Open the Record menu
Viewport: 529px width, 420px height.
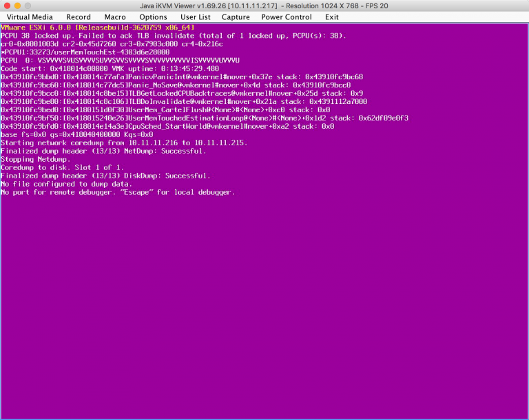(79, 17)
